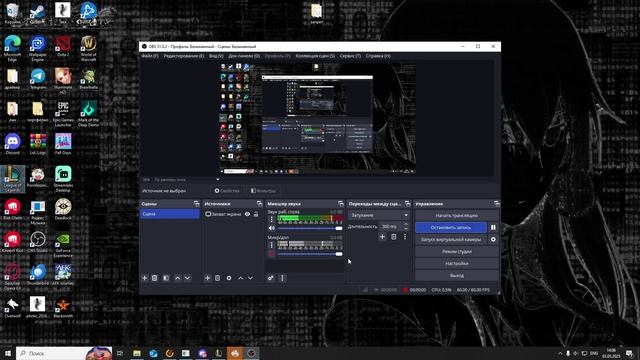Screen dimensions: 640x360
Task: Mute desktop audio with speaker icon
Action: click(271, 228)
